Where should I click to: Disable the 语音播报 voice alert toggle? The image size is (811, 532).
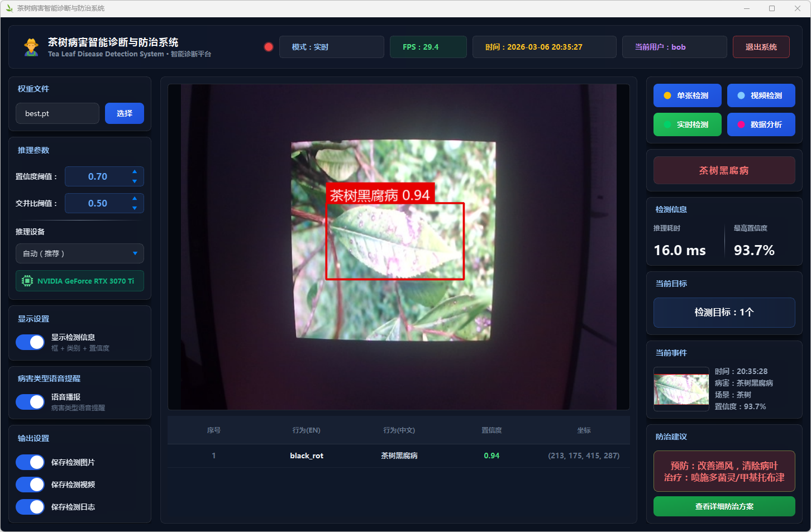30,402
